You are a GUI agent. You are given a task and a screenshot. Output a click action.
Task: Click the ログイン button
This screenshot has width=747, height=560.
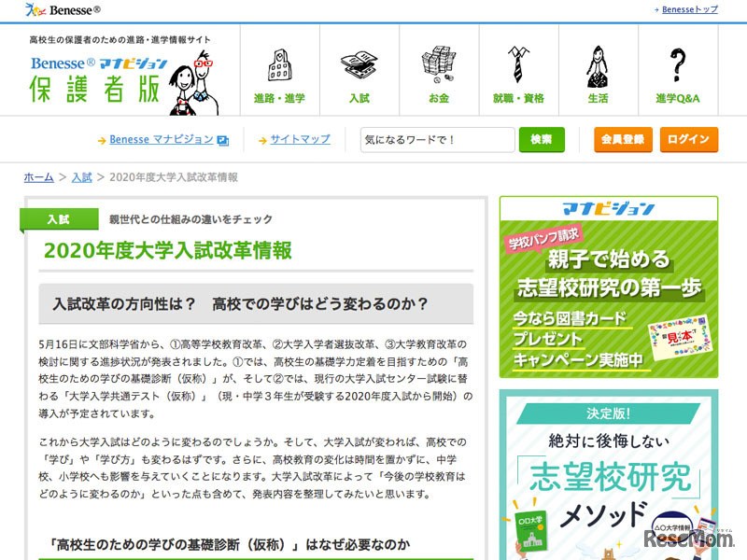689,139
